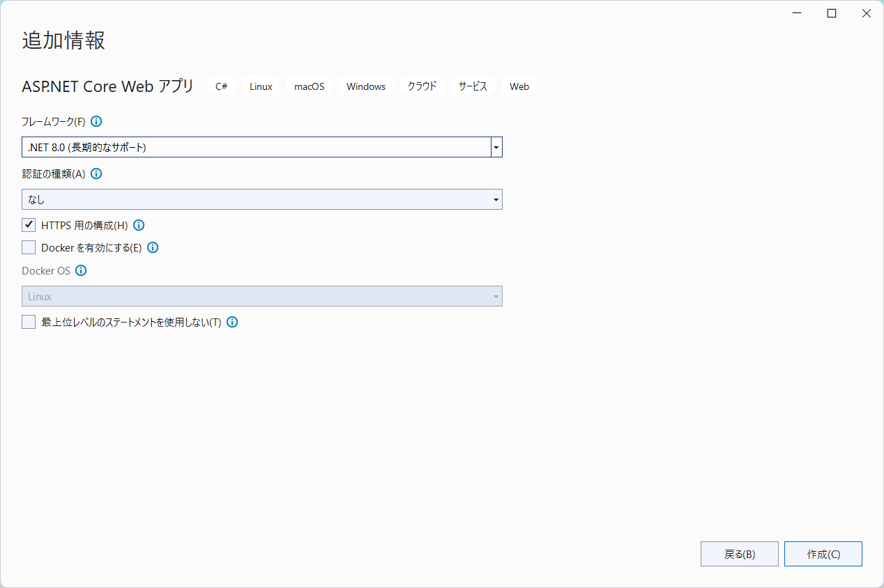884x588 pixels.
Task: Click the C# tag
Action: pos(222,86)
